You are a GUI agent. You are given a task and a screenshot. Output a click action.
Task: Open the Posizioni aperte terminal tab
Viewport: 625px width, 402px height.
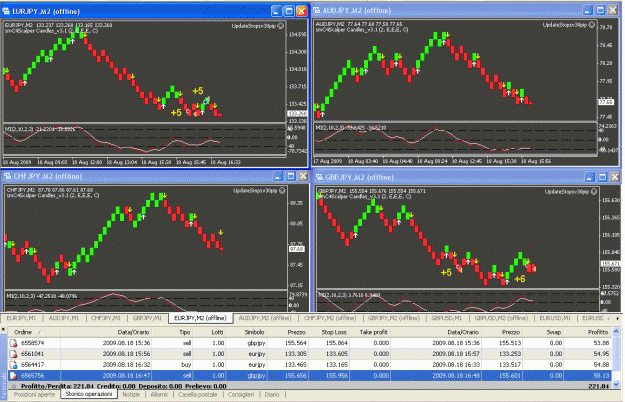(x=35, y=394)
